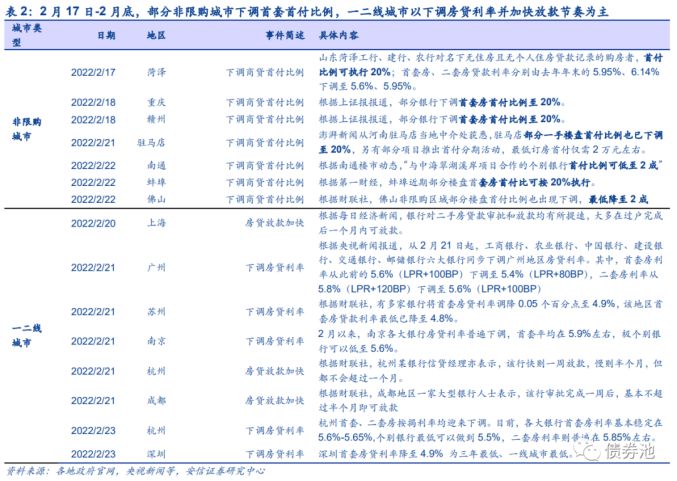Click the date in the 驻马店 row
This screenshot has height=481, width=677.
tap(93, 142)
